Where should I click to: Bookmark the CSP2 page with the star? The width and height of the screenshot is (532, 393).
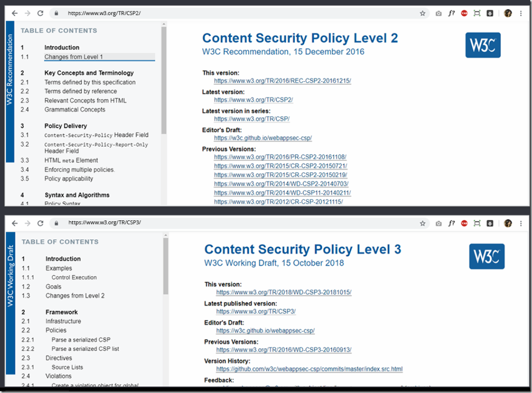coord(422,13)
